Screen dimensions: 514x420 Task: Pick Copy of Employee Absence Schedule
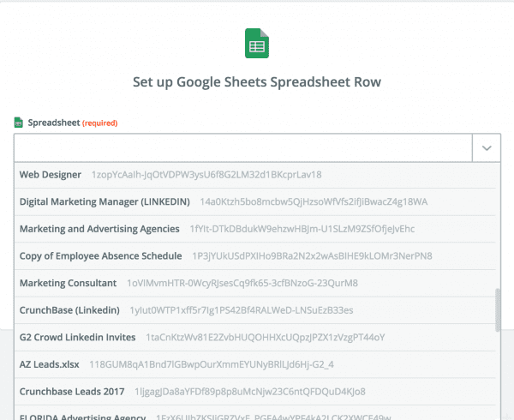pos(255,256)
